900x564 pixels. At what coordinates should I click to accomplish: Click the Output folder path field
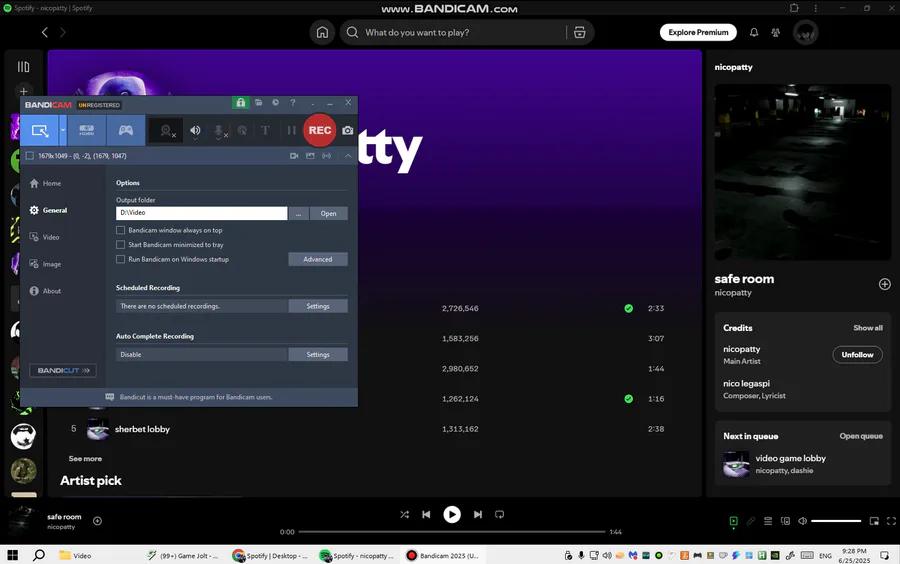click(x=201, y=213)
